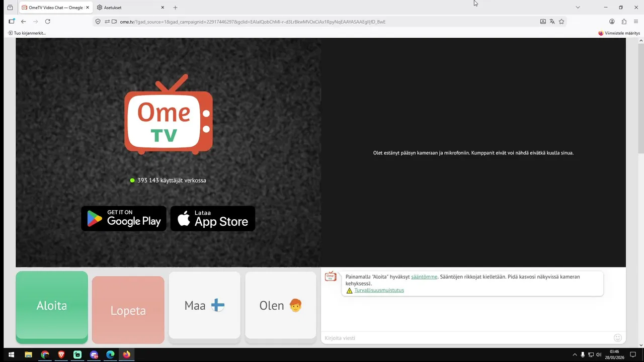Open the Firefox application menu
Screen dimensions: 644x362
(x=636, y=22)
